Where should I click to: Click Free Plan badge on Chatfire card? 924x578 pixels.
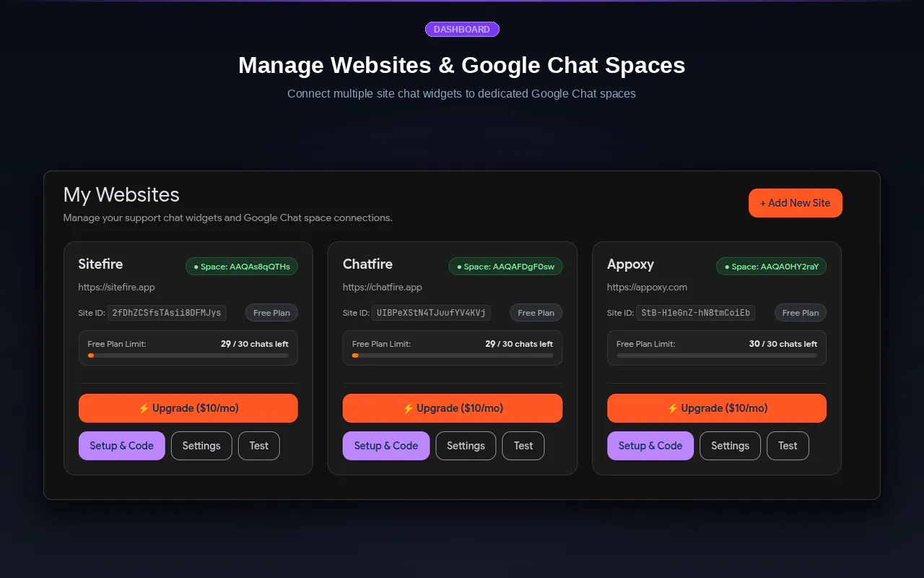click(x=536, y=313)
